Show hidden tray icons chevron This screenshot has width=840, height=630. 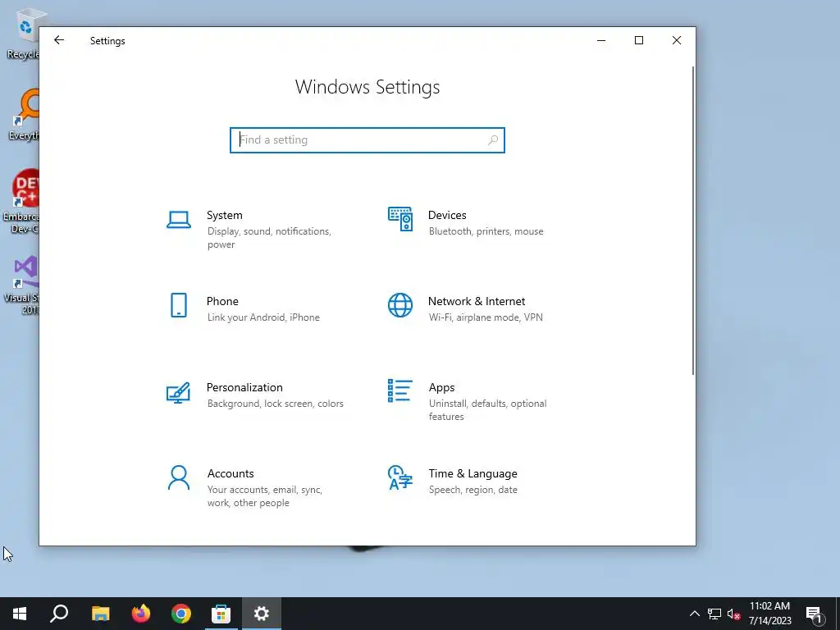coord(694,614)
